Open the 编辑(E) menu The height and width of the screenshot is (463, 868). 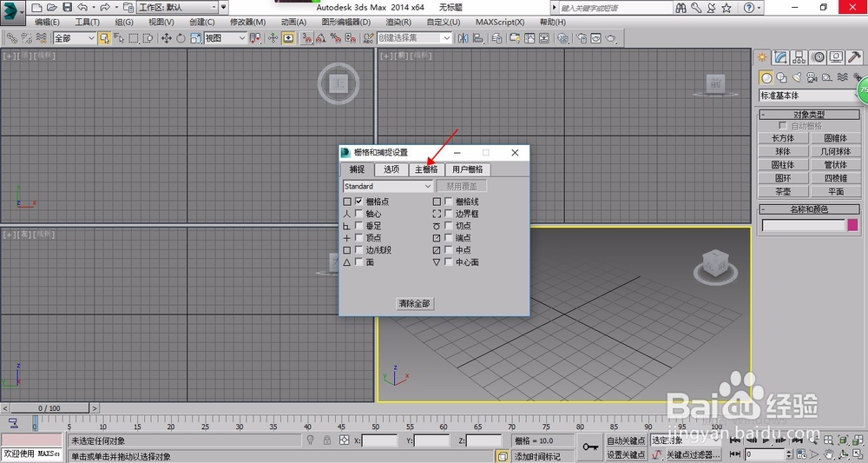coord(47,23)
